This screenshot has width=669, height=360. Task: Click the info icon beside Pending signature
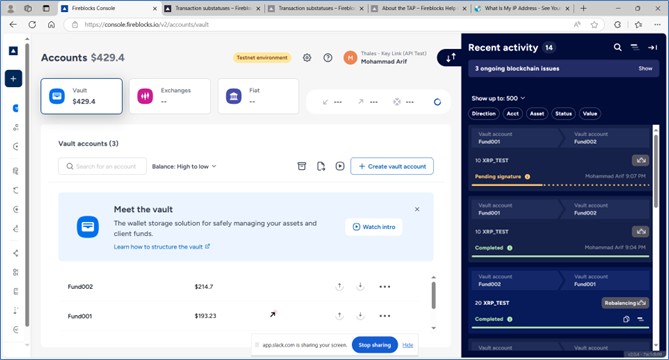coord(527,177)
